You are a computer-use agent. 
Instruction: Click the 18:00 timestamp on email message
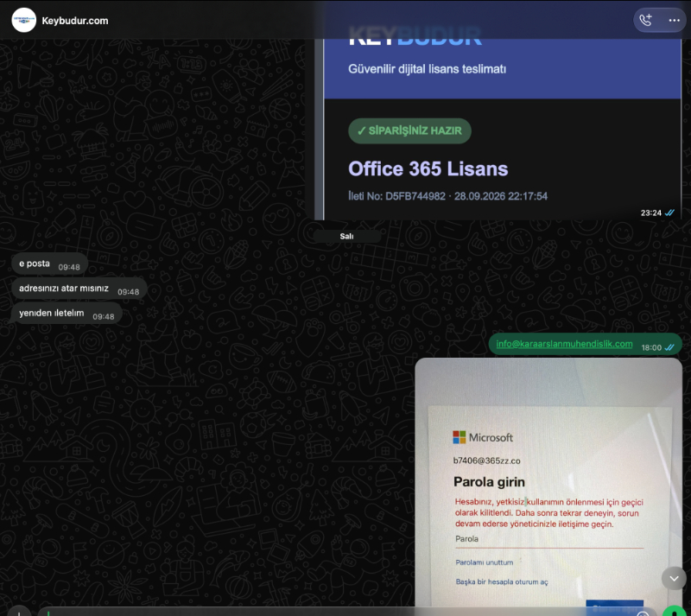[651, 347]
